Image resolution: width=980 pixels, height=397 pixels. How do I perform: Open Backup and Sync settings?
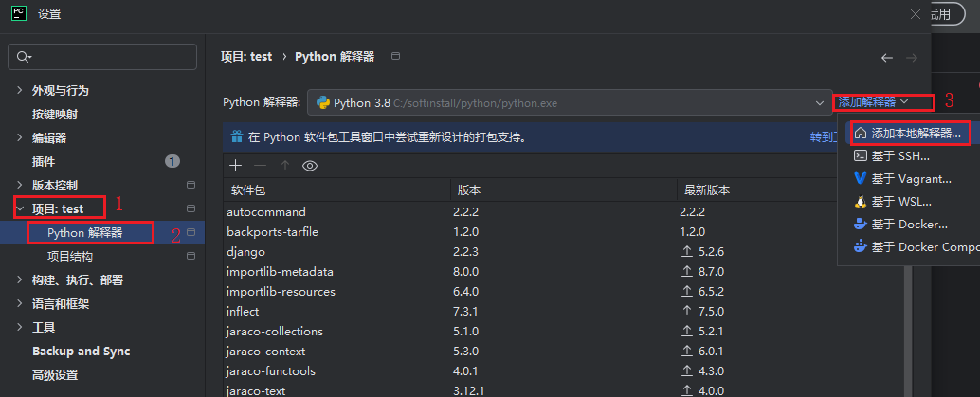coord(82,351)
